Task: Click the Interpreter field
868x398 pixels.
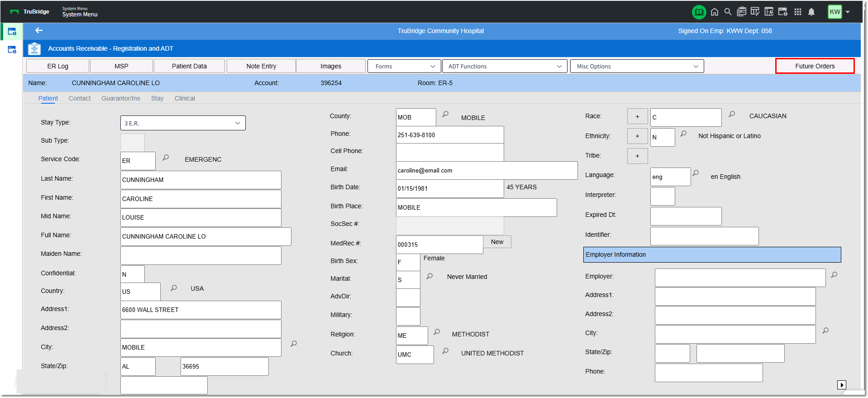Action: click(x=663, y=196)
